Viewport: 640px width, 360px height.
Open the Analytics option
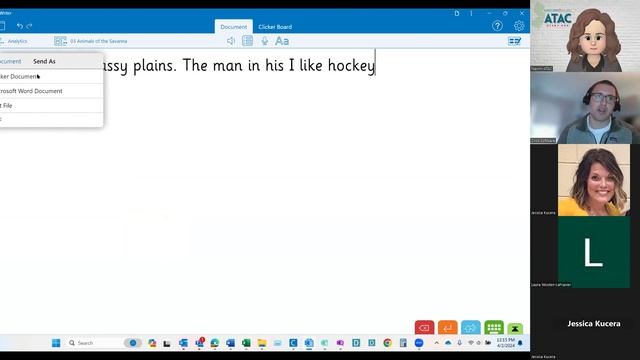point(17,41)
